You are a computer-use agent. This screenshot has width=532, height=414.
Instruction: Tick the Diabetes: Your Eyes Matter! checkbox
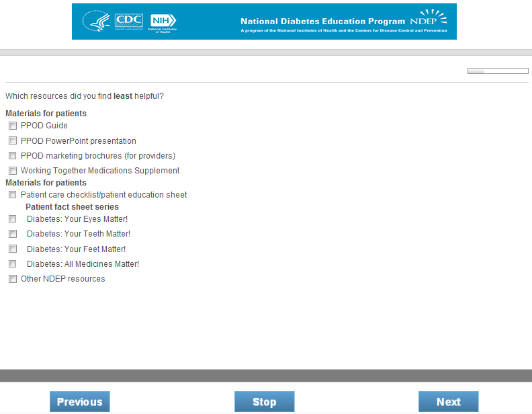13,219
